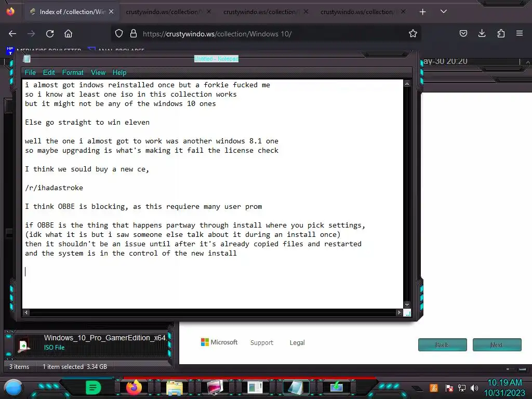Open the monitor app taskbar icon
Viewport: 532px width, 399px height.
(x=215, y=388)
